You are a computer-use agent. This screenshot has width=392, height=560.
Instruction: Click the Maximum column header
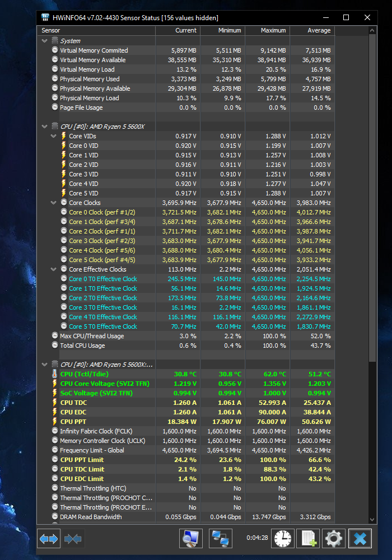coord(268,30)
